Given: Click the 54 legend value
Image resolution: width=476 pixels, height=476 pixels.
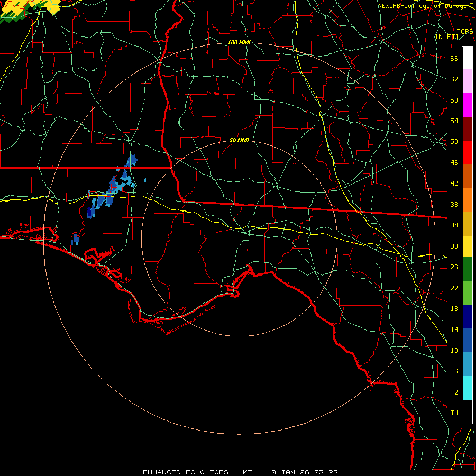Looking at the screenshot, I should pyautogui.click(x=454, y=121).
